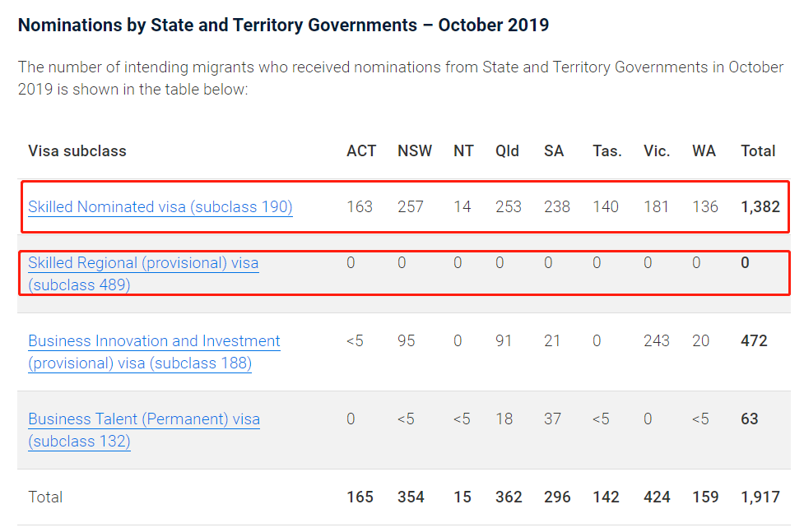The width and height of the screenshot is (804, 532).
Task: Click the Nominations by State heading
Action: 283,25
